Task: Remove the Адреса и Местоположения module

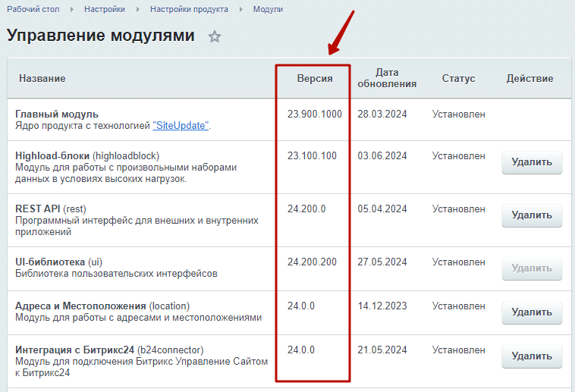Action: 532,312
